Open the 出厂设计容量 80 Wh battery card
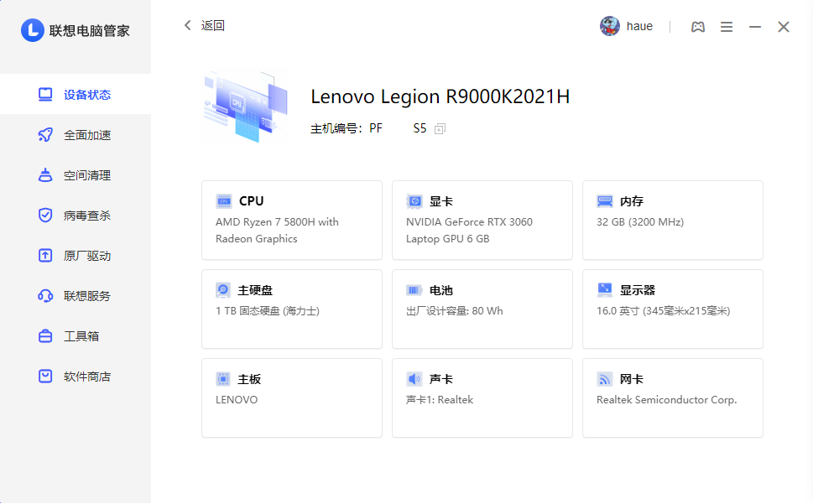This screenshot has height=504, width=813. pyautogui.click(x=482, y=309)
